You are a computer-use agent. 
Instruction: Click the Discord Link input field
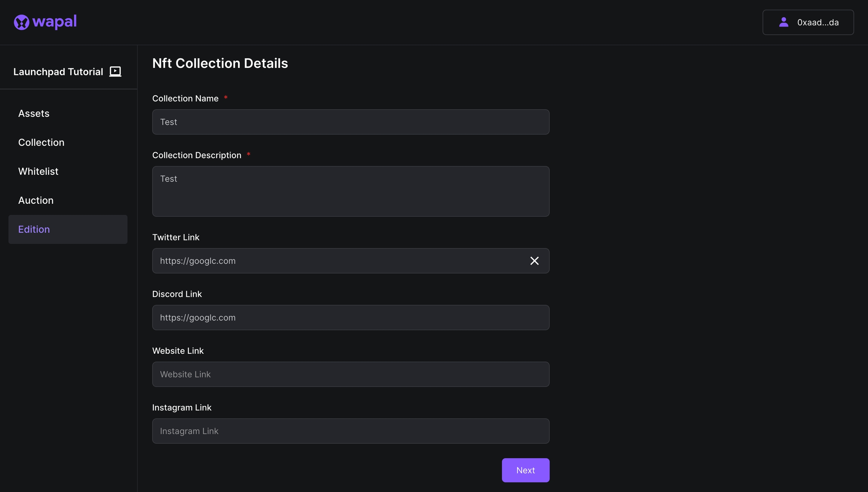pos(350,318)
